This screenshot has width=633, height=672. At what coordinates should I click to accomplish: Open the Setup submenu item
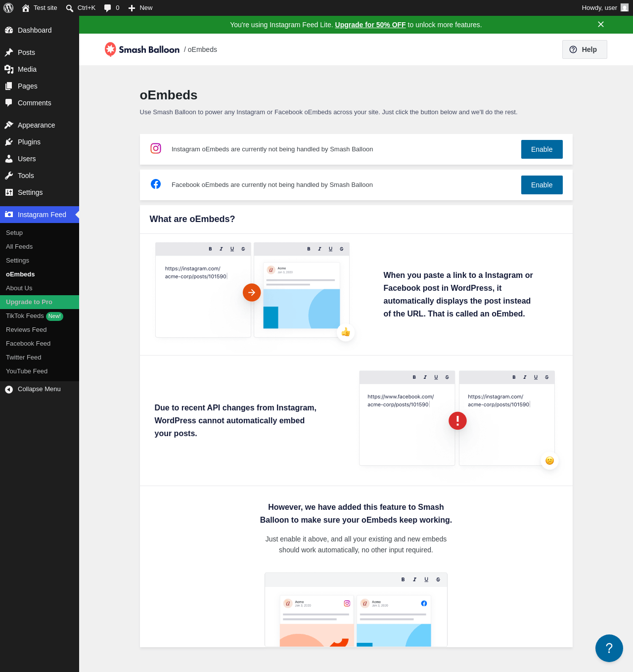coord(40,233)
